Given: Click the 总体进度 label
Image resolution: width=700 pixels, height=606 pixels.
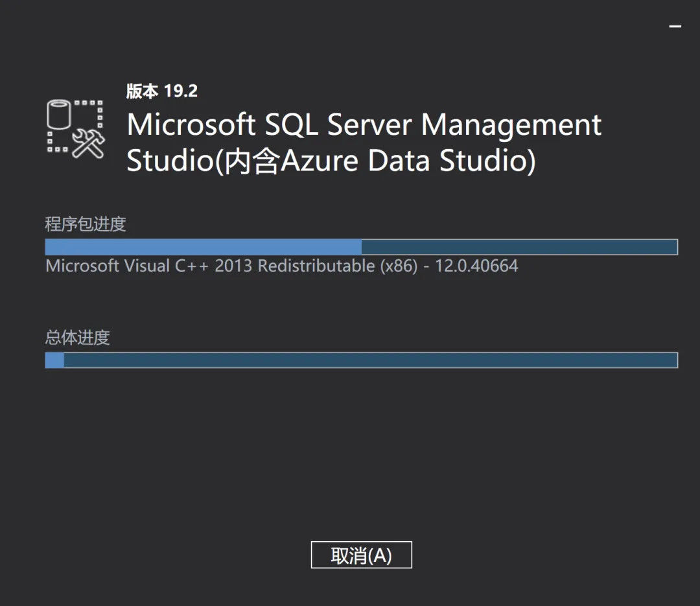Looking at the screenshot, I should pyautogui.click(x=77, y=338).
